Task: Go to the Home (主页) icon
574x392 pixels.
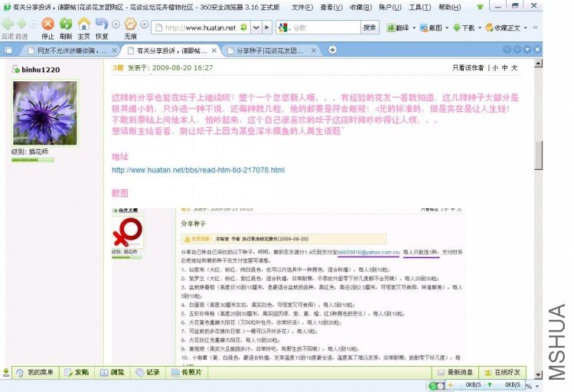Action: point(84,24)
